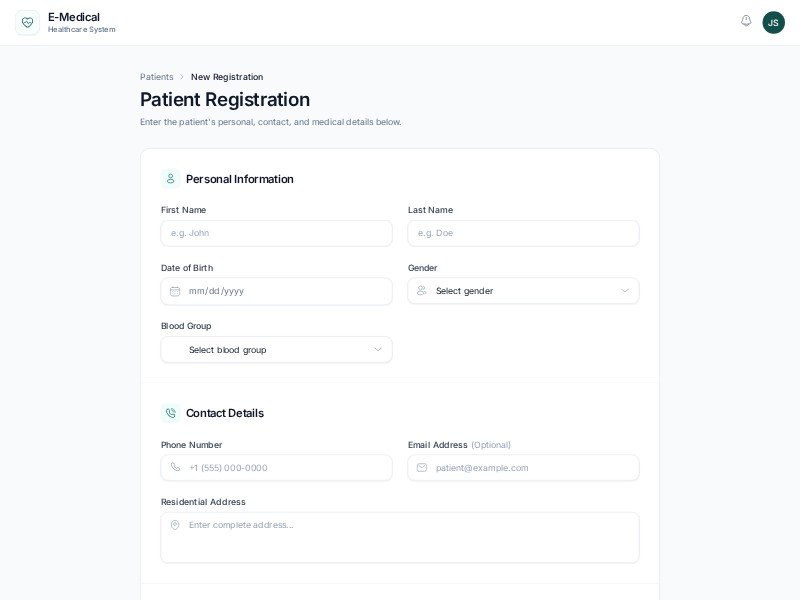The height and width of the screenshot is (600, 800).
Task: Expand the Select blood group dropdown
Action: click(x=276, y=350)
